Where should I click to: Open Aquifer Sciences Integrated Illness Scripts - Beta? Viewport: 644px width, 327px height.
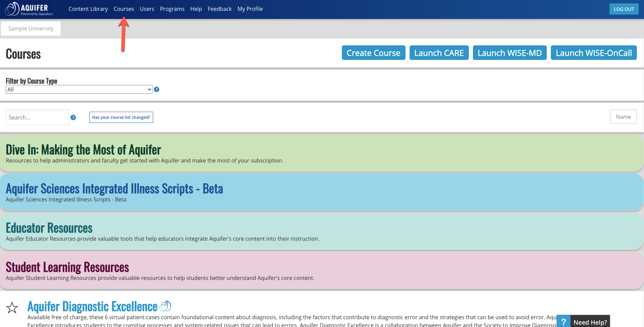coord(115,189)
